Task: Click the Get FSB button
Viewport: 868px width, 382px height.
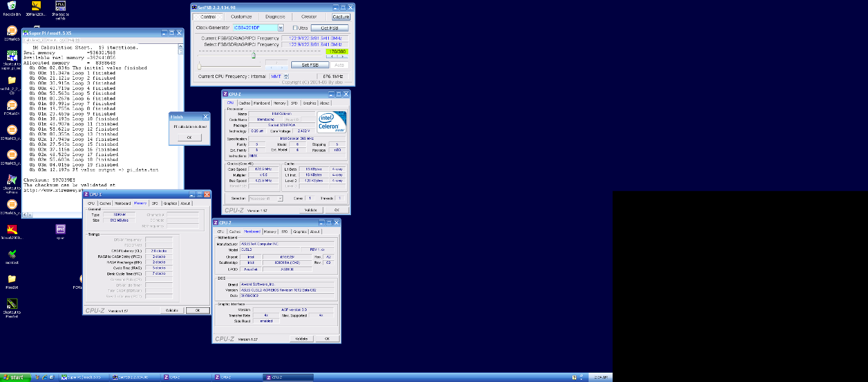Action: (329, 28)
